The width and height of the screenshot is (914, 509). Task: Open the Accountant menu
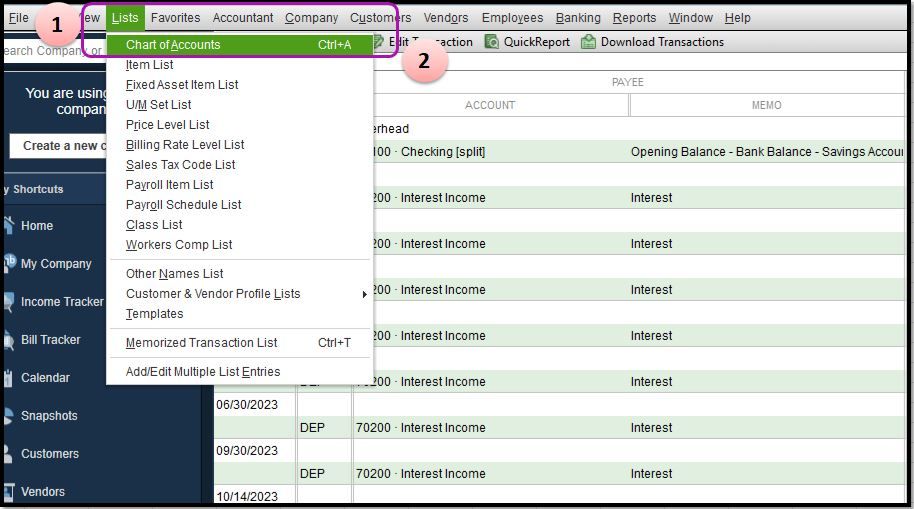[242, 18]
